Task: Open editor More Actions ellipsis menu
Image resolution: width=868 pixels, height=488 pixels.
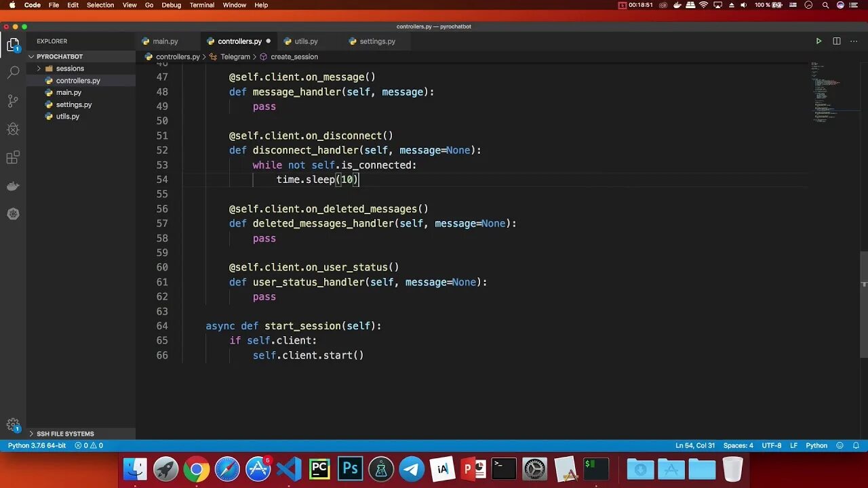Action: tap(854, 41)
